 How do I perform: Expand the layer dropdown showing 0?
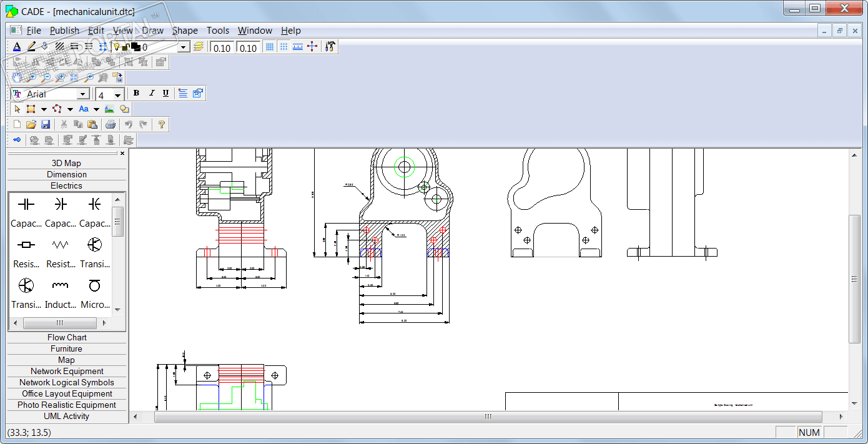[184, 47]
